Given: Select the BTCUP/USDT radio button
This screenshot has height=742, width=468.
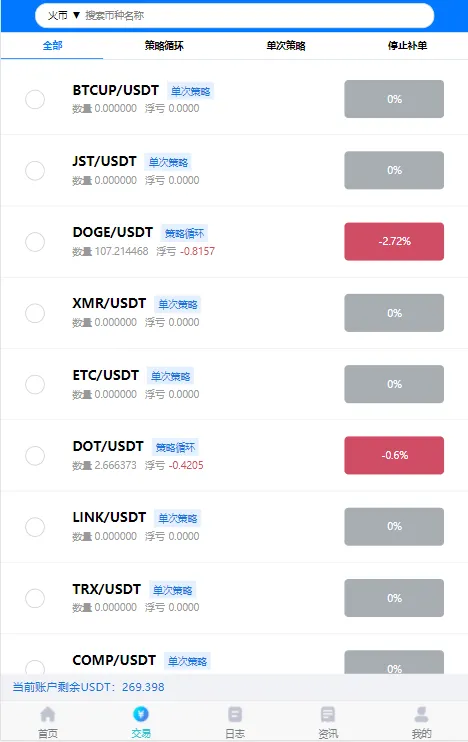Looking at the screenshot, I should point(35,99).
